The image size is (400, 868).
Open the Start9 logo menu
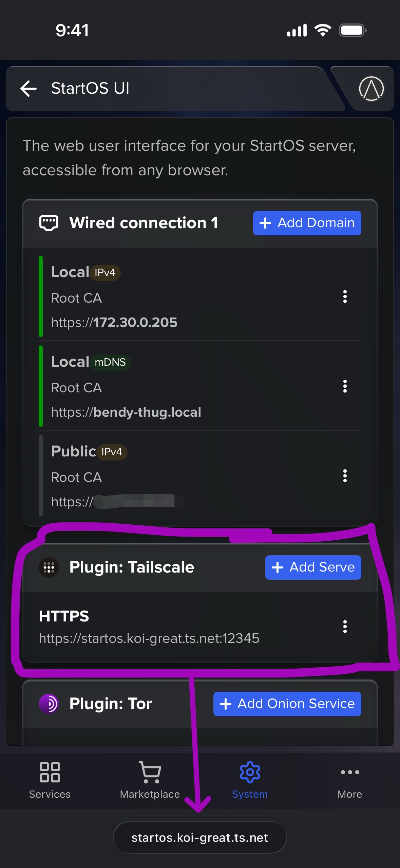pos(371,89)
